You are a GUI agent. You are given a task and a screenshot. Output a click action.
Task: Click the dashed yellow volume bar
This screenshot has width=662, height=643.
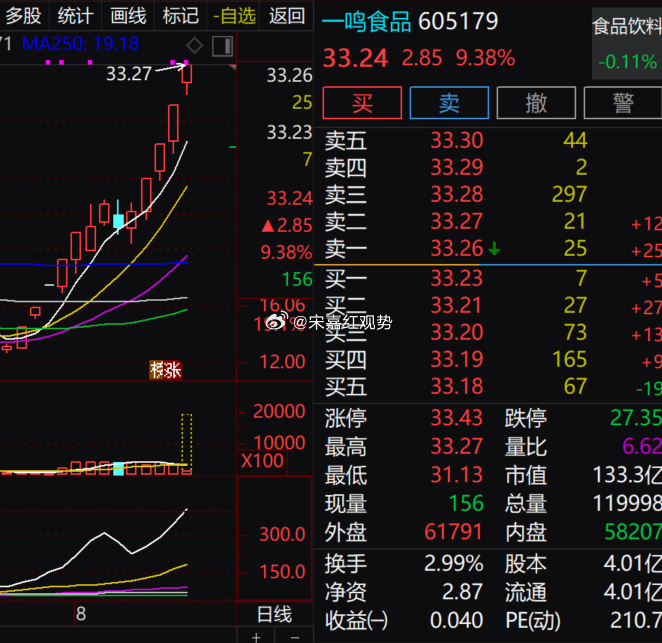187,443
